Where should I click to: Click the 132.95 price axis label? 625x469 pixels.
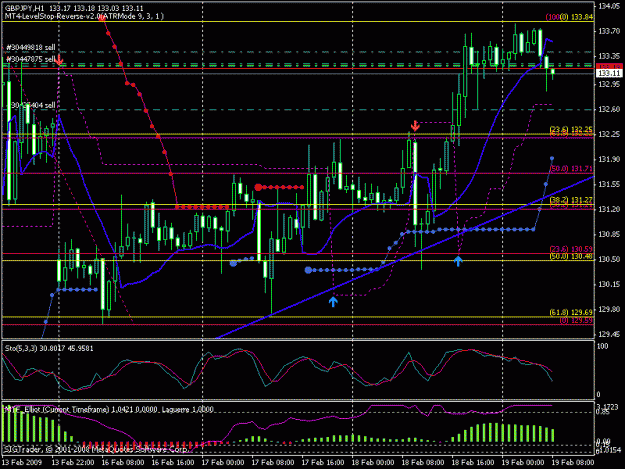pos(609,84)
